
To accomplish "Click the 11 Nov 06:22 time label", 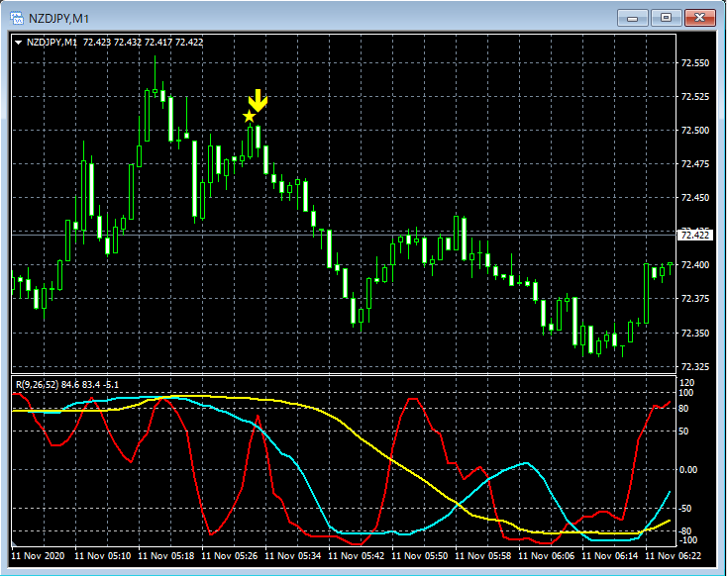I will click(674, 555).
